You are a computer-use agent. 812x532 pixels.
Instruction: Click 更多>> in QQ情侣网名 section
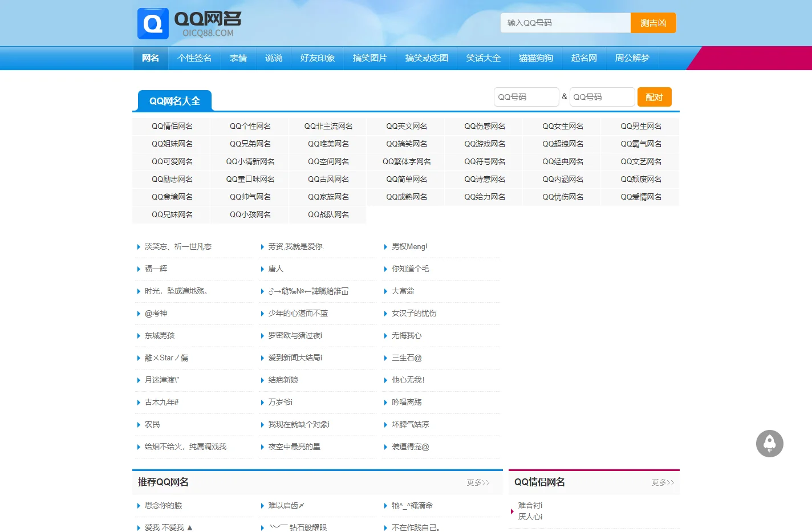point(663,482)
